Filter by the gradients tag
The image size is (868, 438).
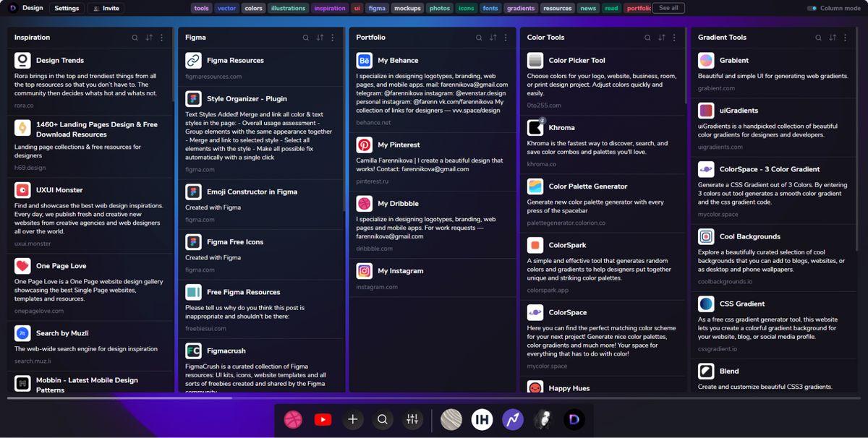click(x=521, y=9)
